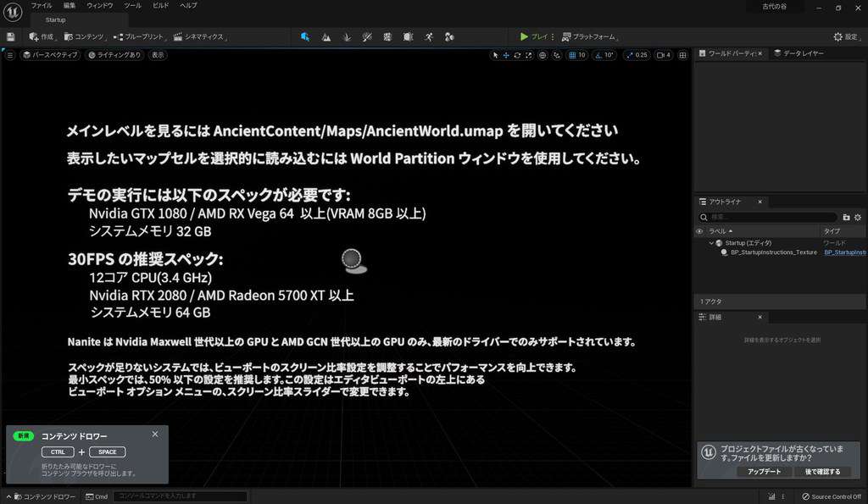Choose the scale gizmo tool

pos(529,55)
